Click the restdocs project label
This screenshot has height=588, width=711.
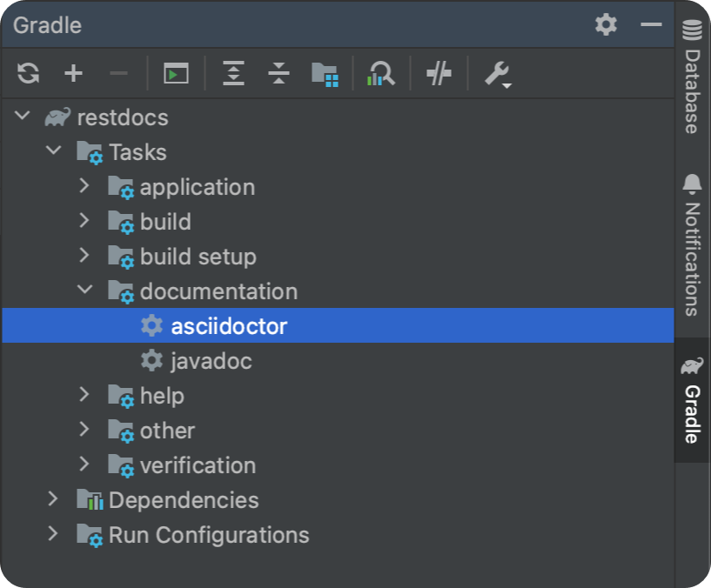pyautogui.click(x=123, y=117)
